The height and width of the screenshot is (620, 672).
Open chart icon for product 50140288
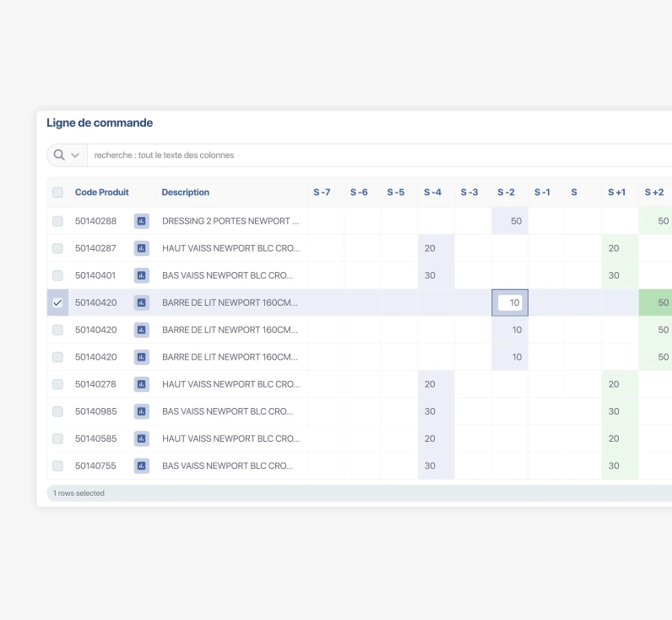[x=142, y=221]
